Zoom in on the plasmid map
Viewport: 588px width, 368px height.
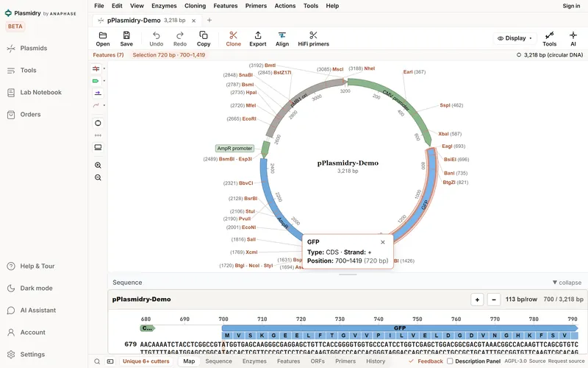pyautogui.click(x=98, y=165)
